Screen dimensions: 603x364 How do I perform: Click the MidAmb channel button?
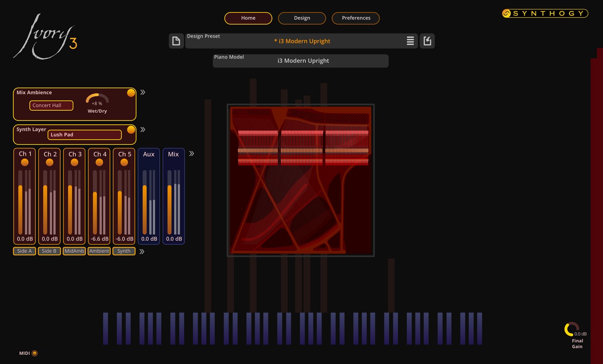74,251
